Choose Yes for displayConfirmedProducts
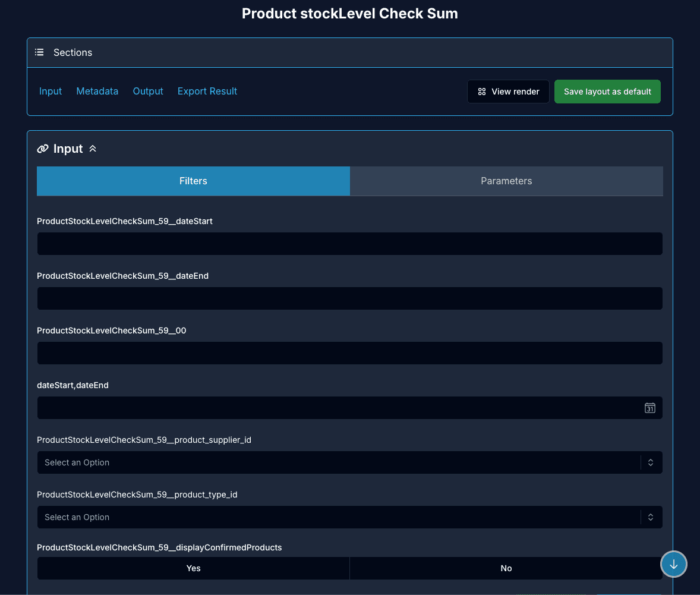Image resolution: width=700 pixels, height=595 pixels. click(193, 568)
